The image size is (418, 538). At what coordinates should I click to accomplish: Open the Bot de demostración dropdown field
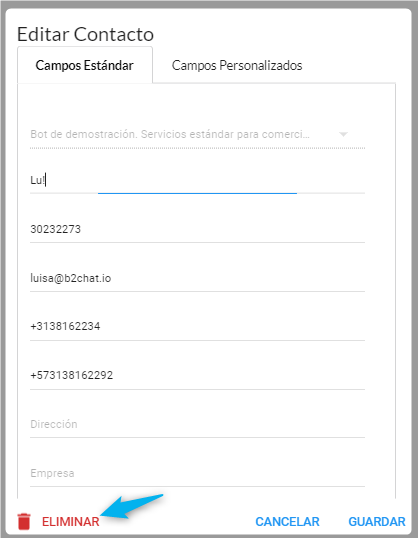197,134
